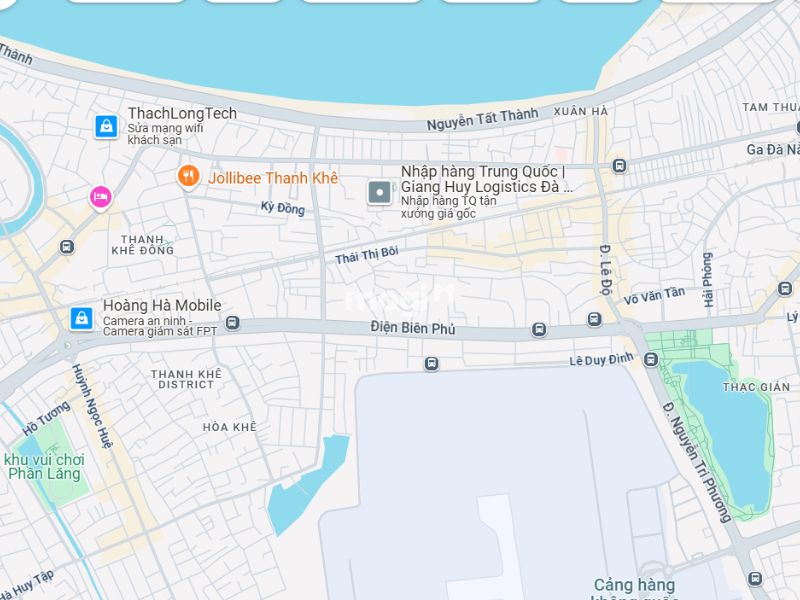Open the pink hotel pin near Thanh Khê Đông
The image size is (800, 600).
pyautogui.click(x=101, y=198)
